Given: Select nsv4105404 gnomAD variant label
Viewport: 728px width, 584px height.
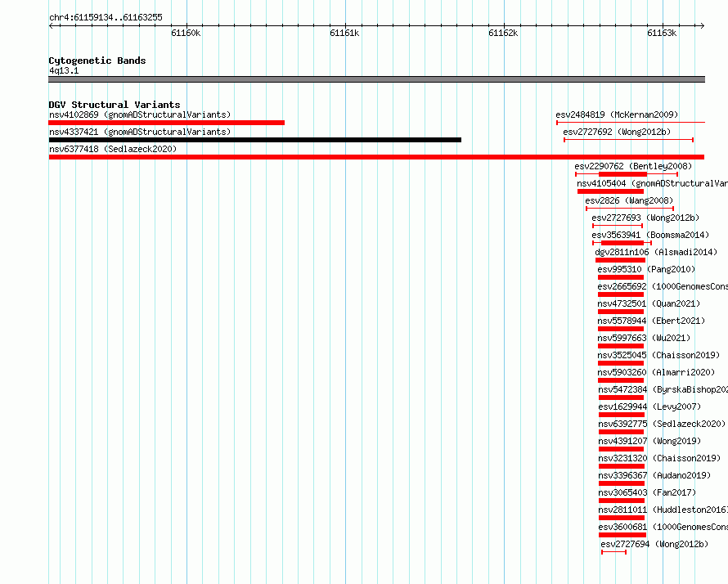Looking at the screenshot, I should (652, 183).
